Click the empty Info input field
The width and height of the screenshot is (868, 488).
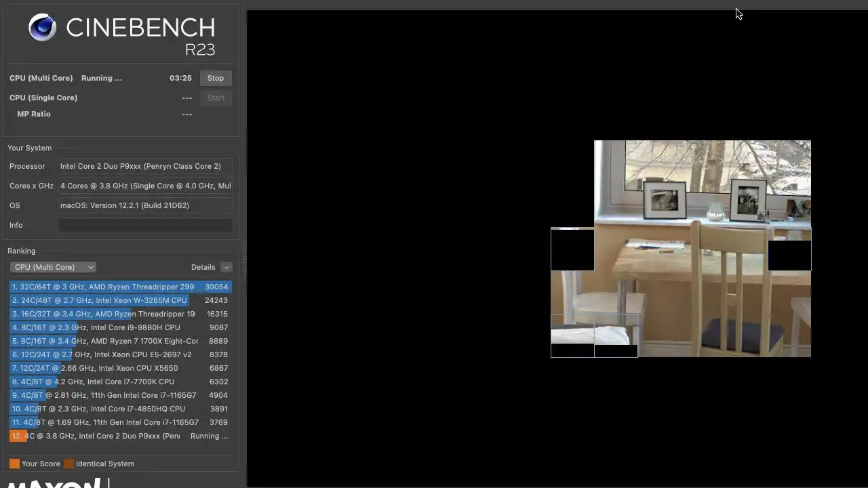pos(145,225)
